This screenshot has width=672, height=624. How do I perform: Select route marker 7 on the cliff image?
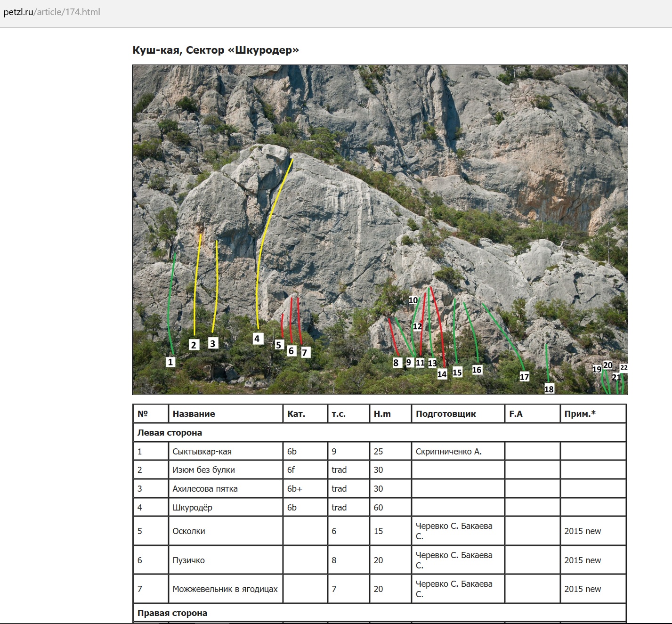[x=305, y=352]
